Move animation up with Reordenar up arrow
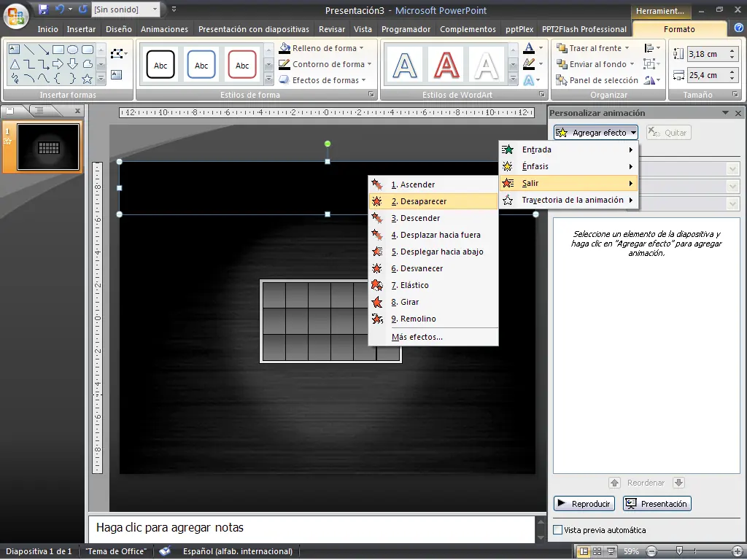Viewport: 747px width, 560px height. pyautogui.click(x=614, y=483)
